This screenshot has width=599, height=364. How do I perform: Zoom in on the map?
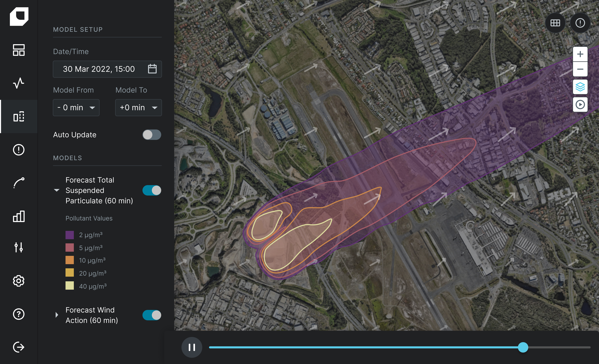click(x=580, y=54)
